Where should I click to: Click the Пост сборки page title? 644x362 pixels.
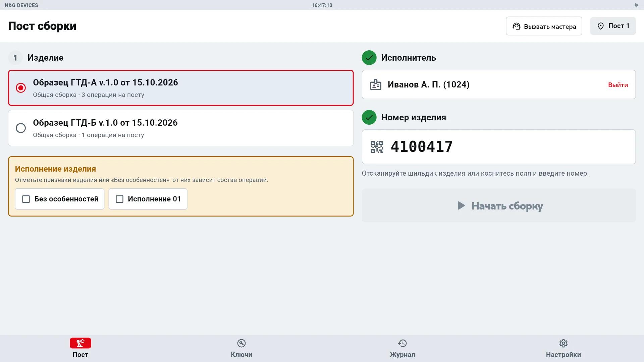(42, 26)
